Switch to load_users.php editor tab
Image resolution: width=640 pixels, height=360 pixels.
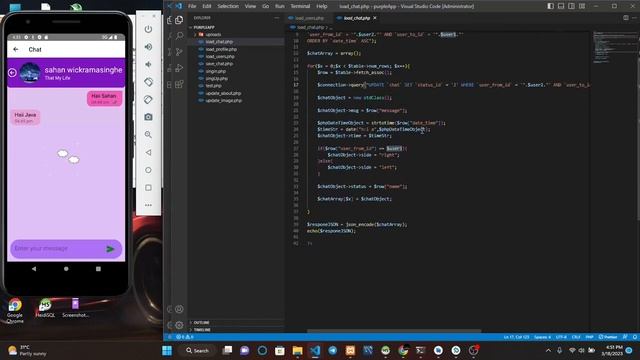tap(309, 18)
